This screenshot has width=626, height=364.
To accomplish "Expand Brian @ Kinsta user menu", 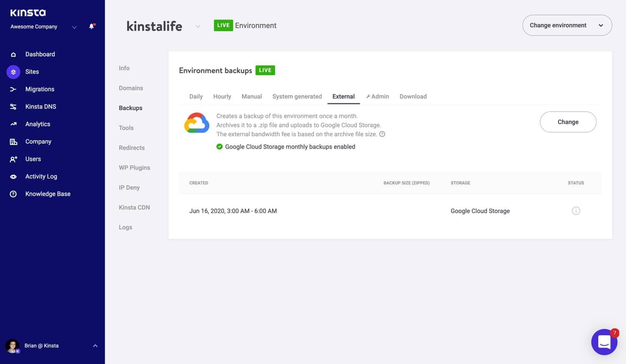I will 95,346.
